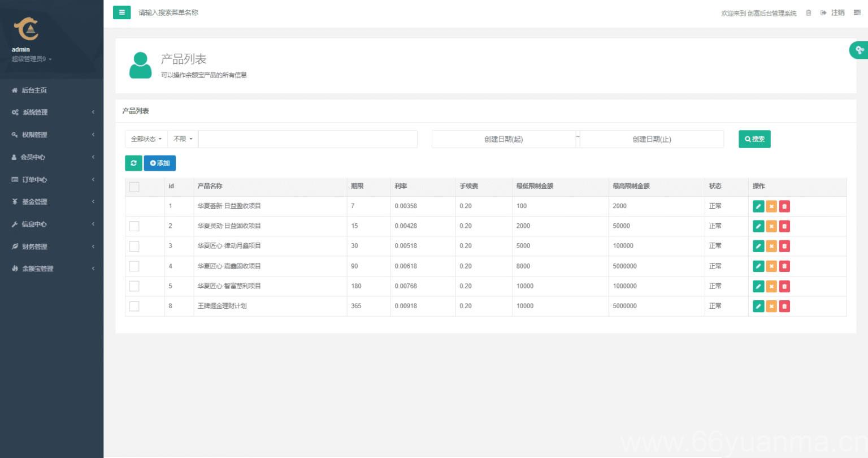Viewport: 868px width, 458px height.
Task: Click orange disable icon for product id 4
Action: coord(771,266)
